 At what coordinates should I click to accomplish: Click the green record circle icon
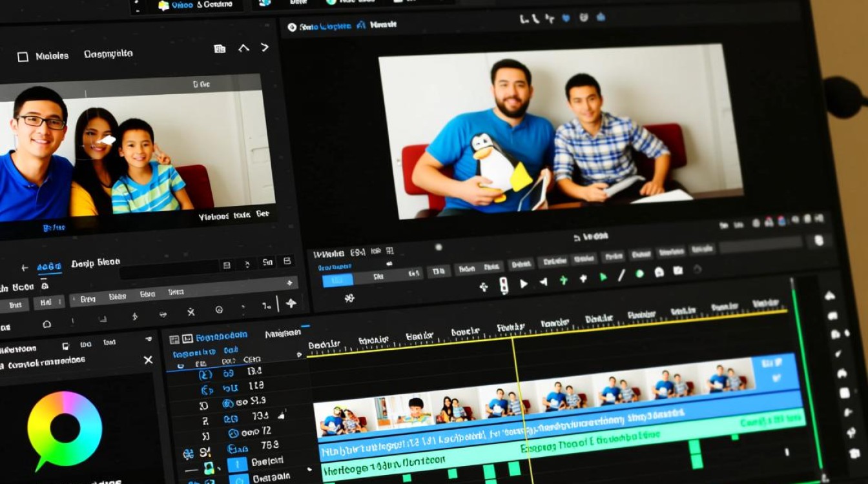point(639,274)
